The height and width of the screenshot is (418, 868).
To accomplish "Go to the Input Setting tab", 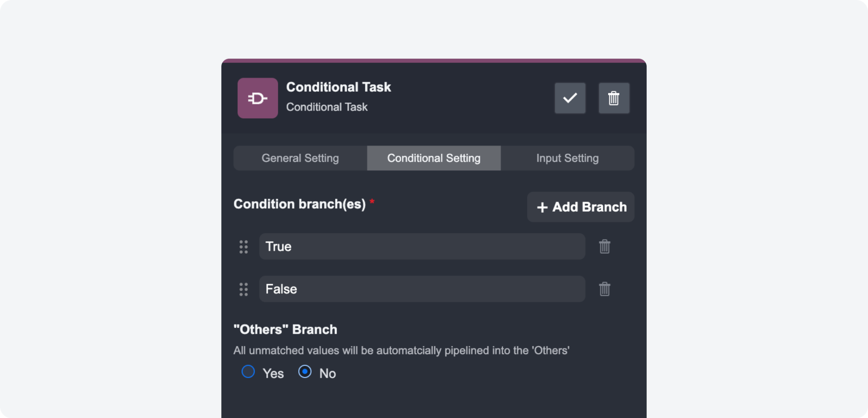I will [x=567, y=158].
